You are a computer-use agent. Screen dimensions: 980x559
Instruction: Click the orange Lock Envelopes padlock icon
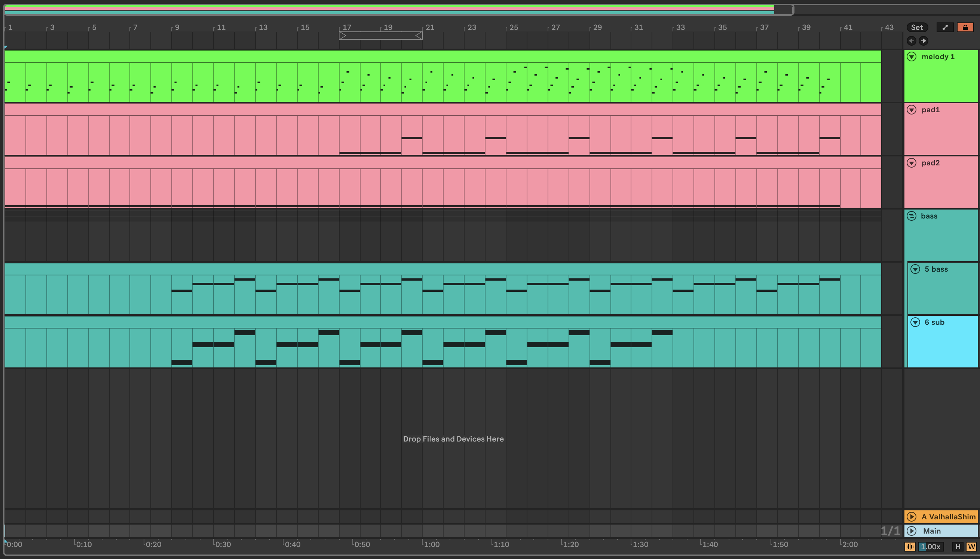coord(965,27)
